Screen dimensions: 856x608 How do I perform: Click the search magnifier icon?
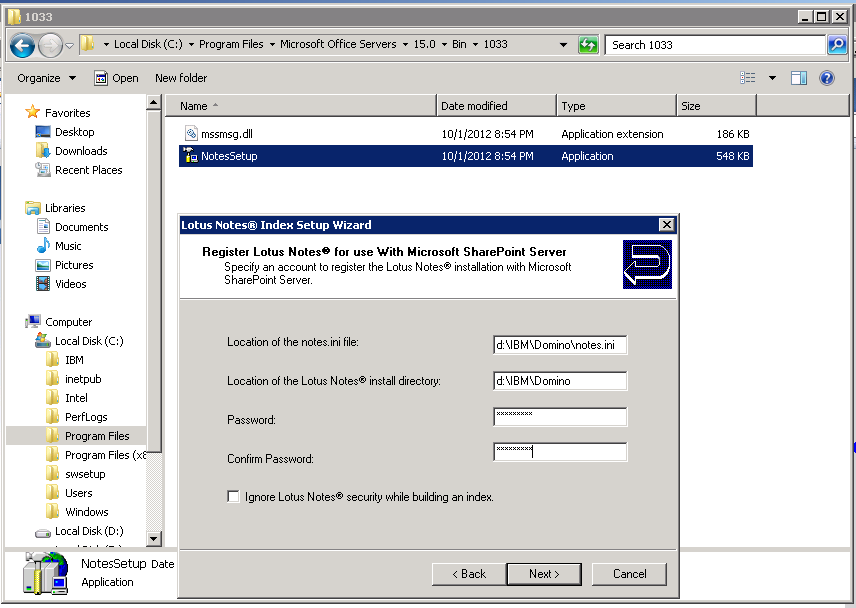(837, 45)
